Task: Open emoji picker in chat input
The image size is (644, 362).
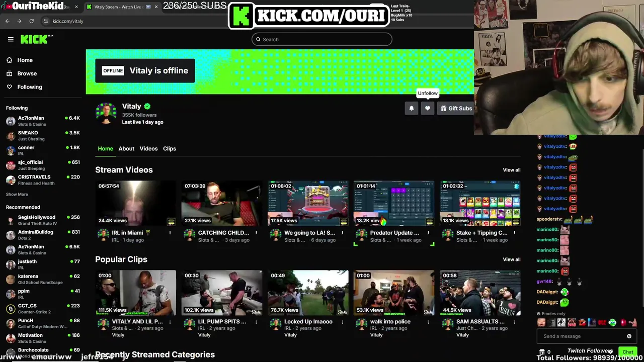Action: point(629,336)
